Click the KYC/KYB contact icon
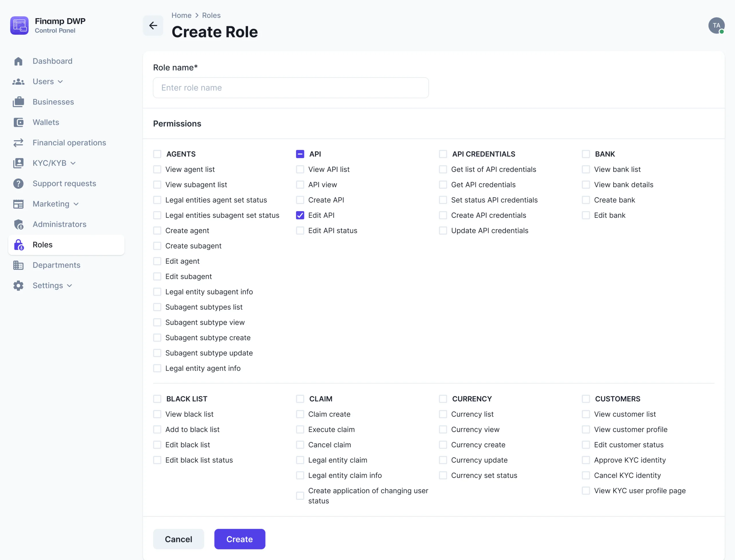 pos(18,163)
